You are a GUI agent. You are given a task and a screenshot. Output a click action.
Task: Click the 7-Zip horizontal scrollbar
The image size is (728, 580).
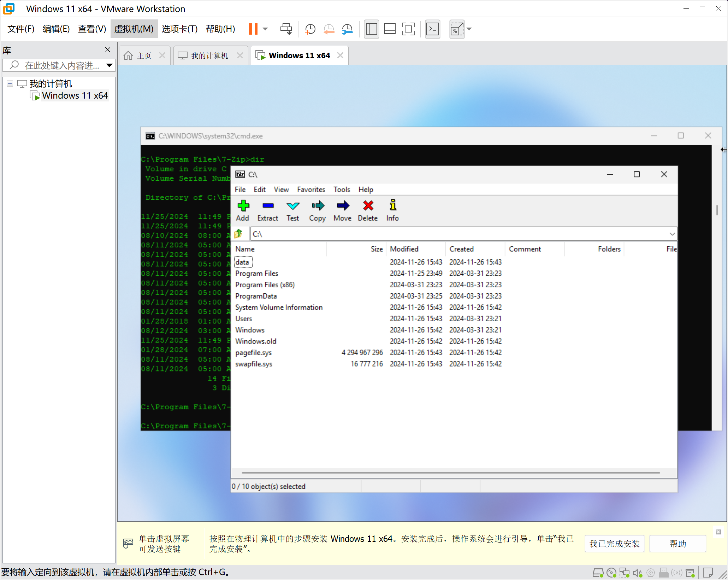(451, 473)
